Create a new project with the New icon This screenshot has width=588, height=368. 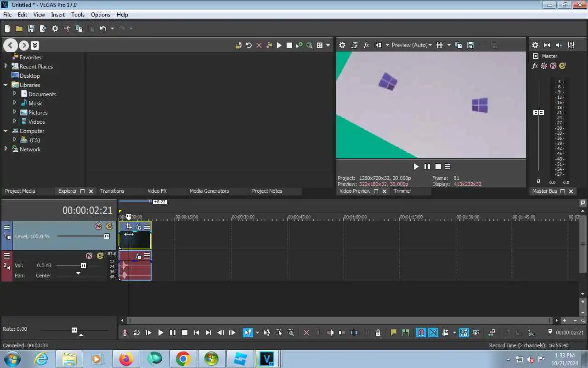click(7, 29)
